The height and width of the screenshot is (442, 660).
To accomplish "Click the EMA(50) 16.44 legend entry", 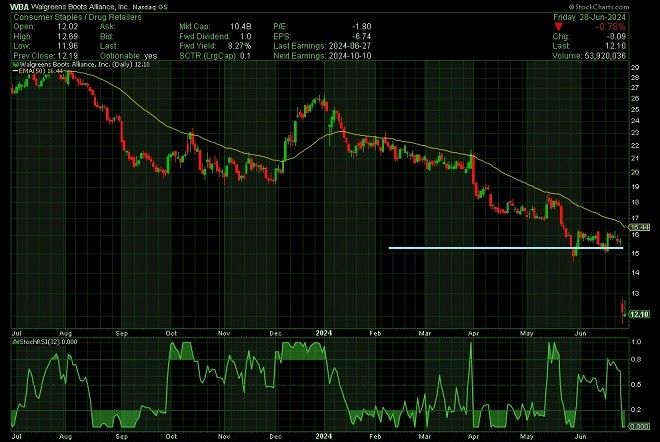I will (38, 71).
